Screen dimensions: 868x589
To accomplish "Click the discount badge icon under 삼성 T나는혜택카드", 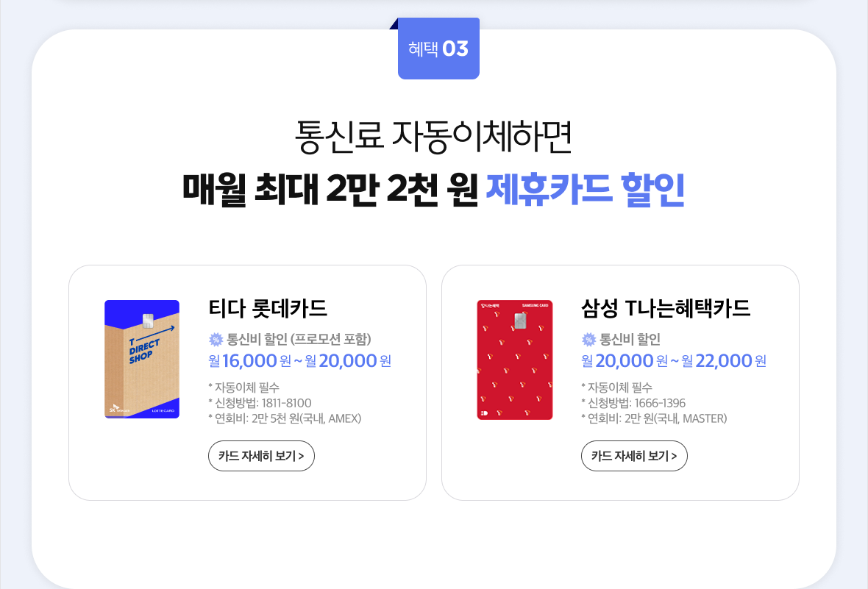I will pyautogui.click(x=588, y=340).
